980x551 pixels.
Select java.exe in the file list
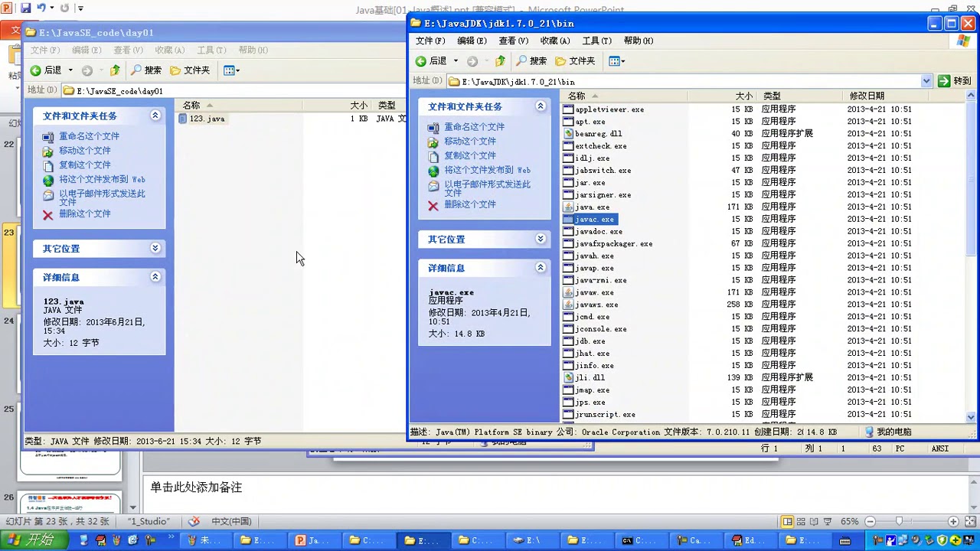(x=586, y=207)
